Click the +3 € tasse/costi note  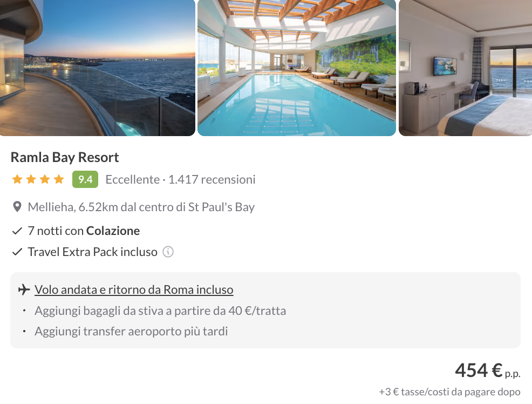(x=449, y=392)
